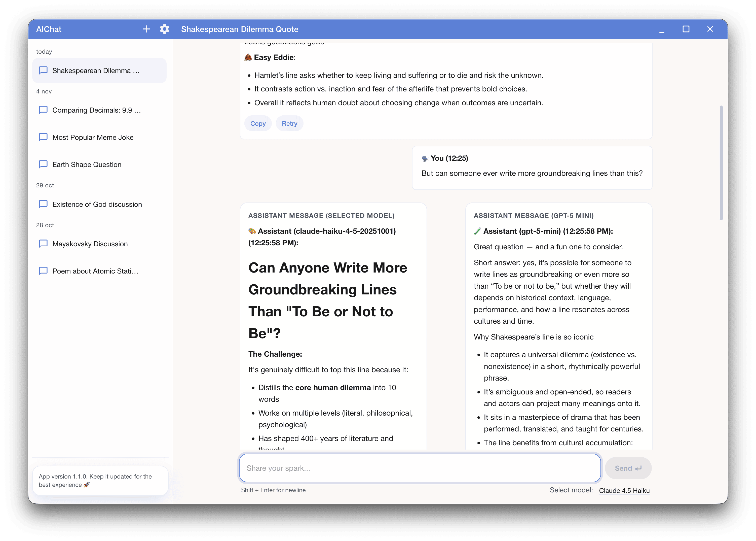Maximize the AIChat window
Screen dimensions: 756x541
pos(686,29)
